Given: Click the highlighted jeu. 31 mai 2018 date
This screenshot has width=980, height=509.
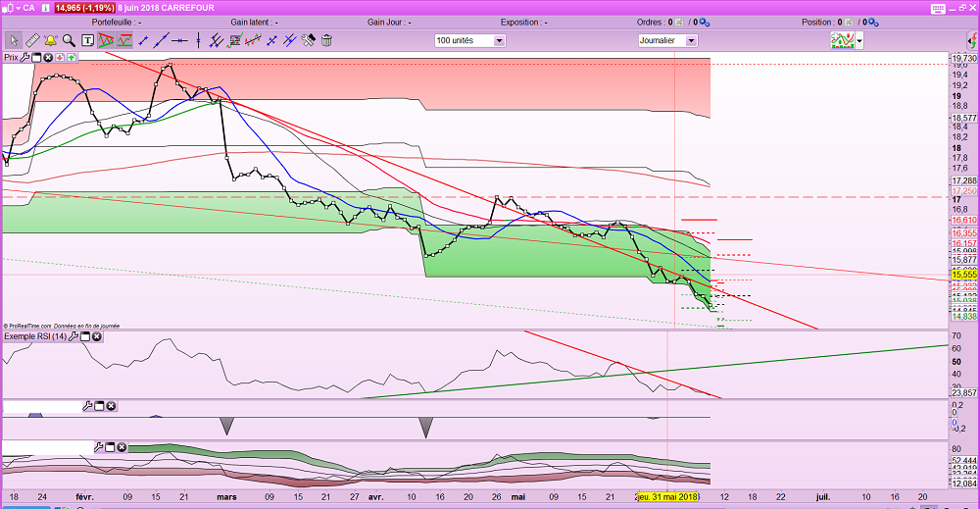Looking at the screenshot, I should [667, 497].
